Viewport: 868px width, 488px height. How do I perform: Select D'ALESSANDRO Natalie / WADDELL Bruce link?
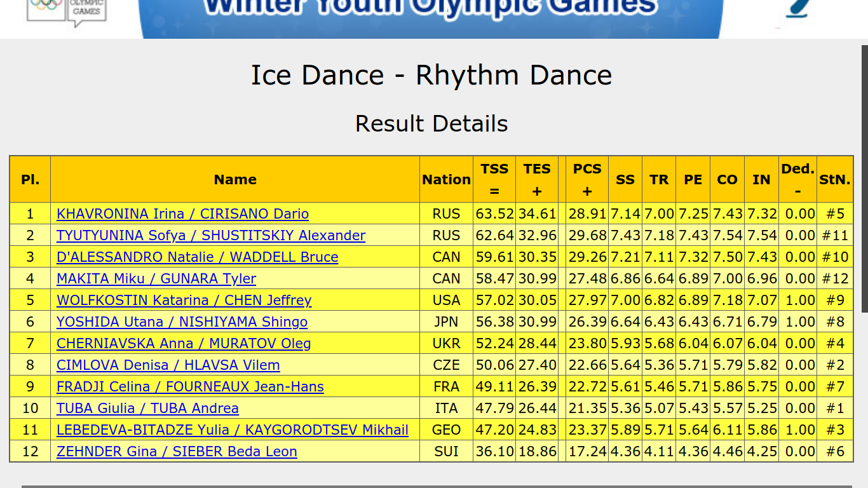click(197, 257)
